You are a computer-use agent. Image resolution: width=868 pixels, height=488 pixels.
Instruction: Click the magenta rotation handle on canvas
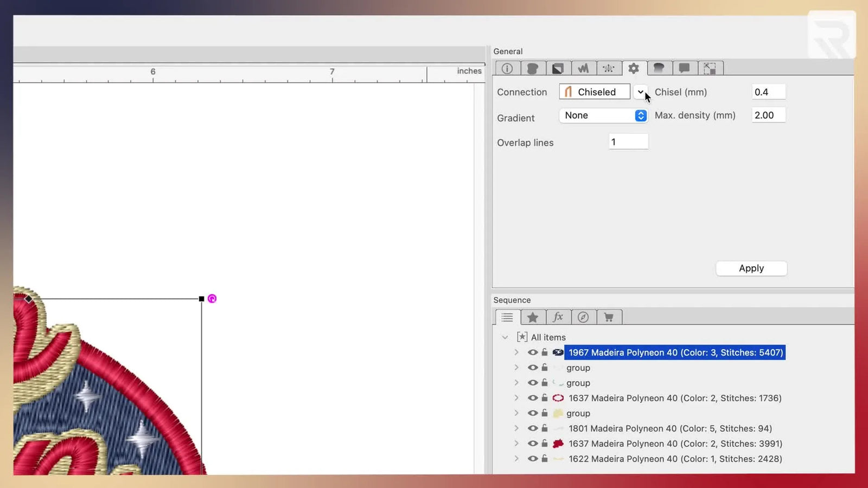(x=212, y=299)
